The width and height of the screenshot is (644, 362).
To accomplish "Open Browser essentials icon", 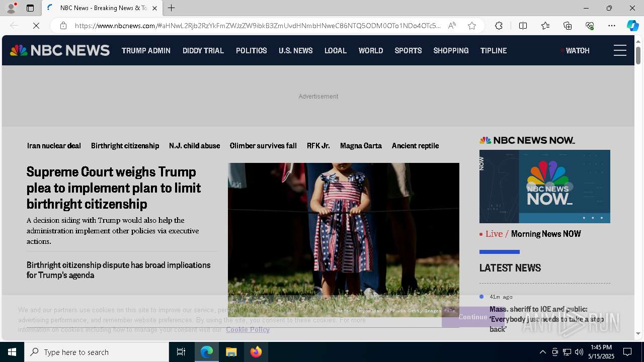I will [590, 26].
